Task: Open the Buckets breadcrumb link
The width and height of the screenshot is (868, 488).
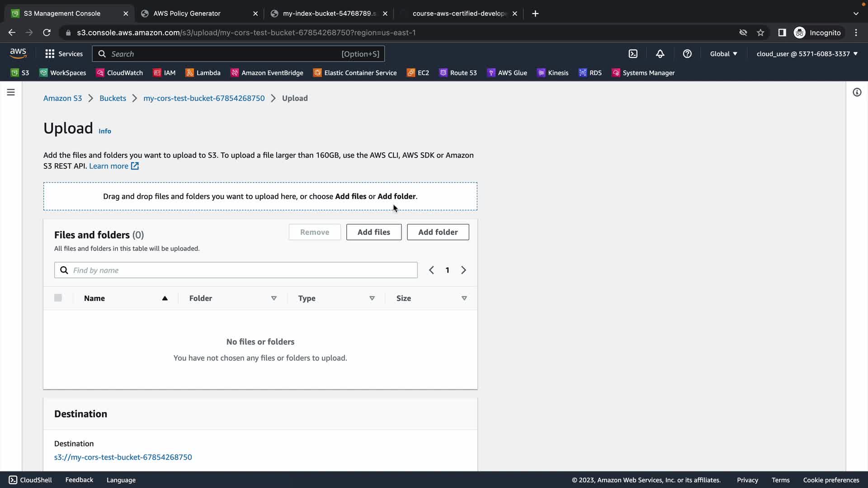Action: (x=113, y=98)
